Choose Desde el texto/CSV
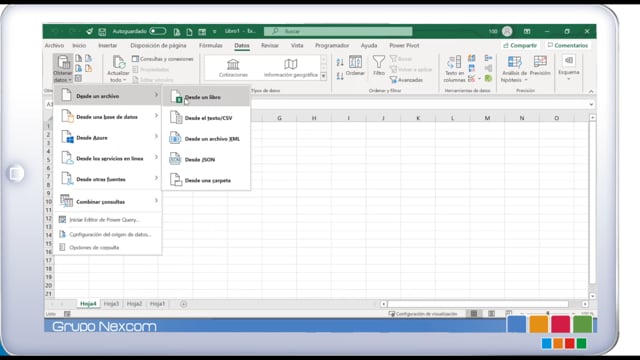 tap(206, 118)
